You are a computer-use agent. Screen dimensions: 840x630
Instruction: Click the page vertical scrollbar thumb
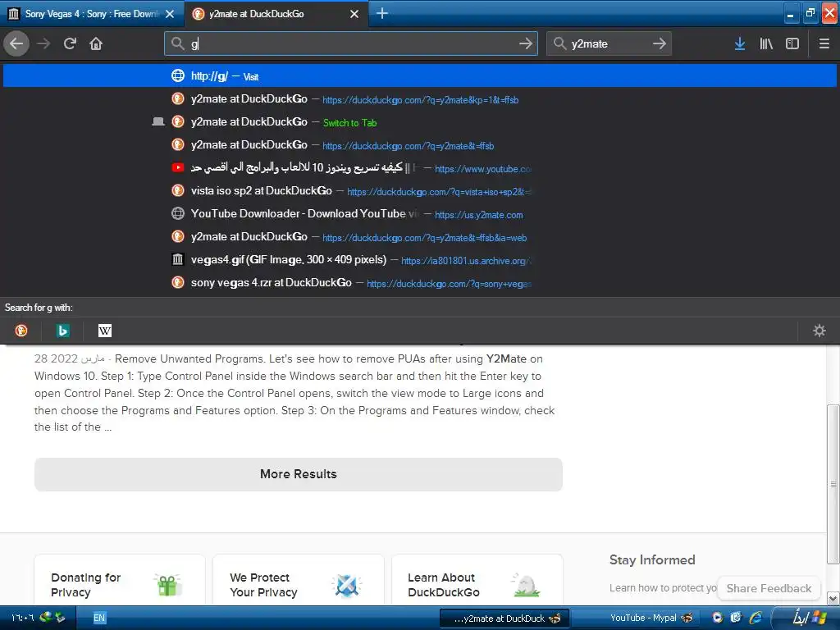[833, 484]
